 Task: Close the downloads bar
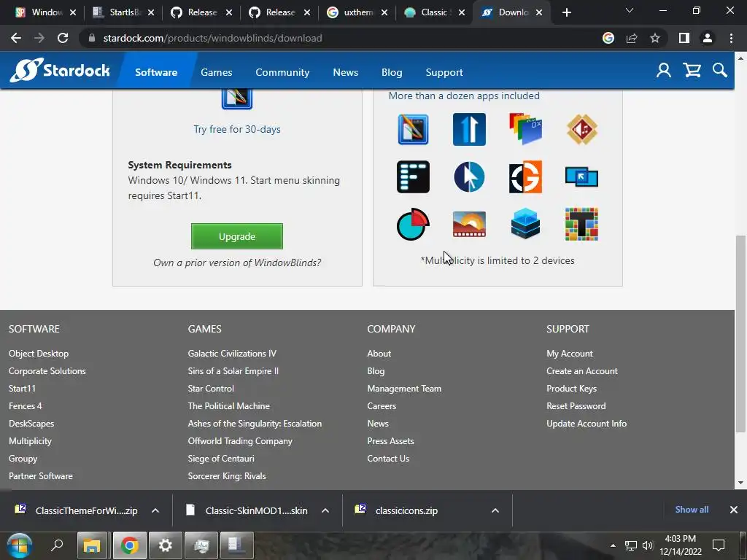(734, 510)
